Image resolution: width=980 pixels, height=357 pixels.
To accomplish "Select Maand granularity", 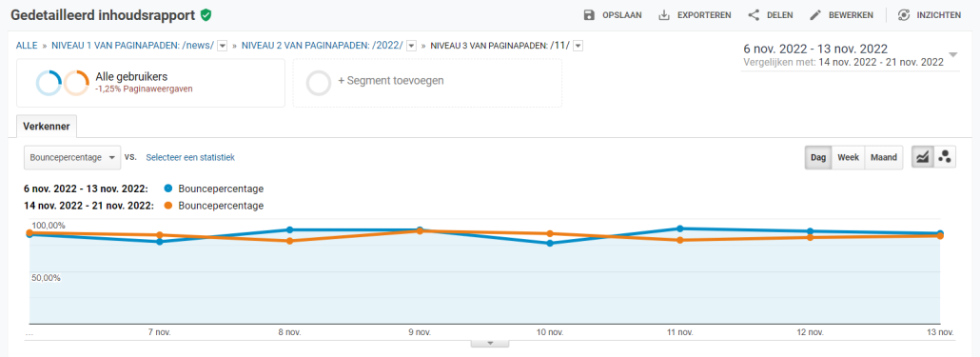I will (x=884, y=157).
